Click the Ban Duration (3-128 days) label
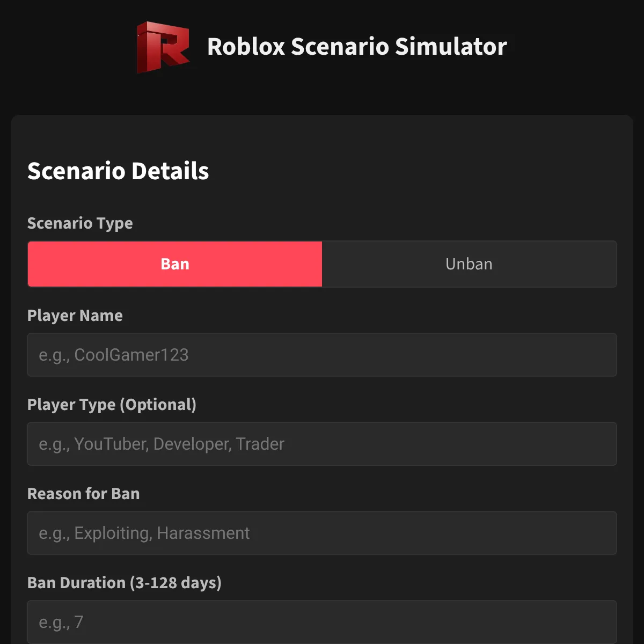Screen dimensions: 644x644 125,583
